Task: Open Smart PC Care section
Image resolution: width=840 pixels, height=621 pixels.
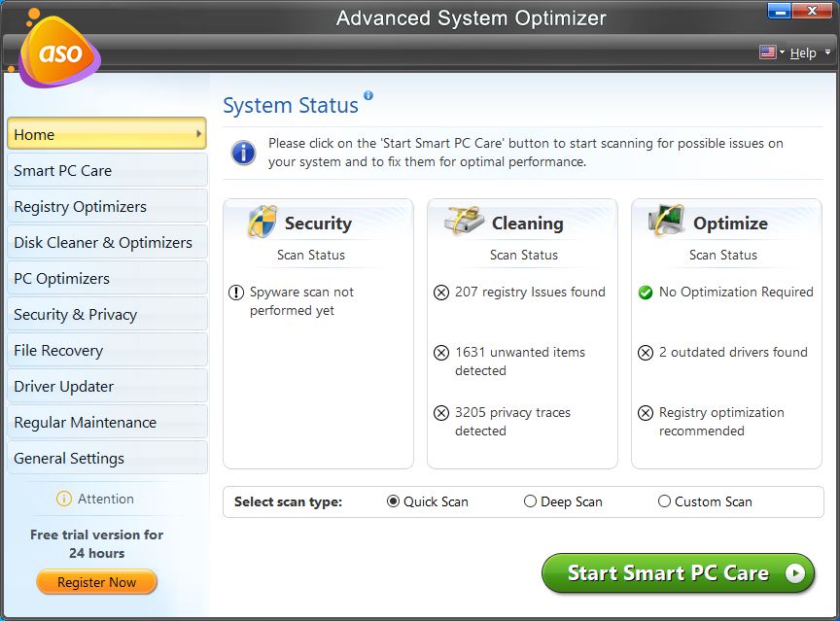Action: [107, 170]
